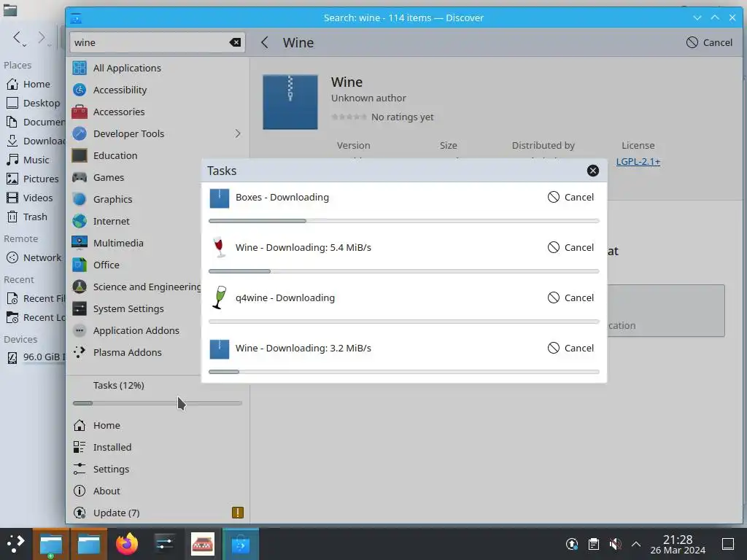Open Pictures in file manager sidebar
747x560 pixels.
[32, 179]
